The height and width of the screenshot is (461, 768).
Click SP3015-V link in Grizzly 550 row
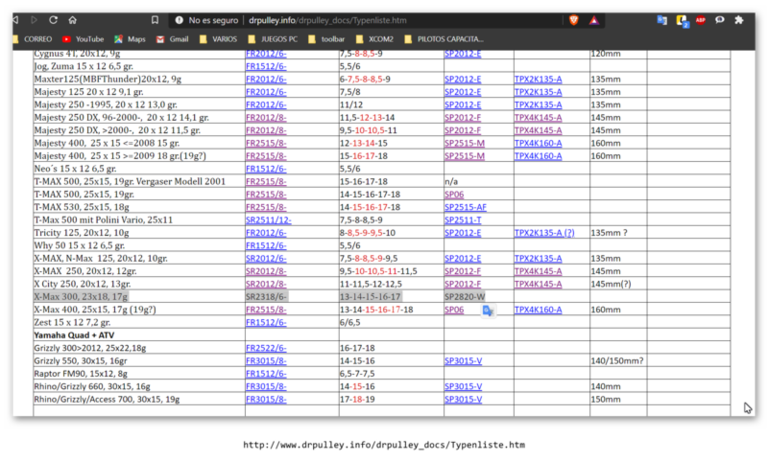click(x=462, y=361)
